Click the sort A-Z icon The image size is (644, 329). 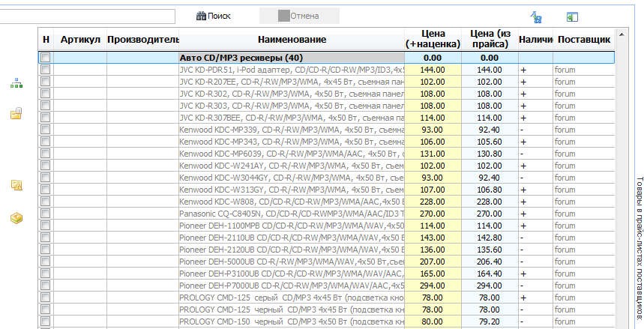click(536, 16)
